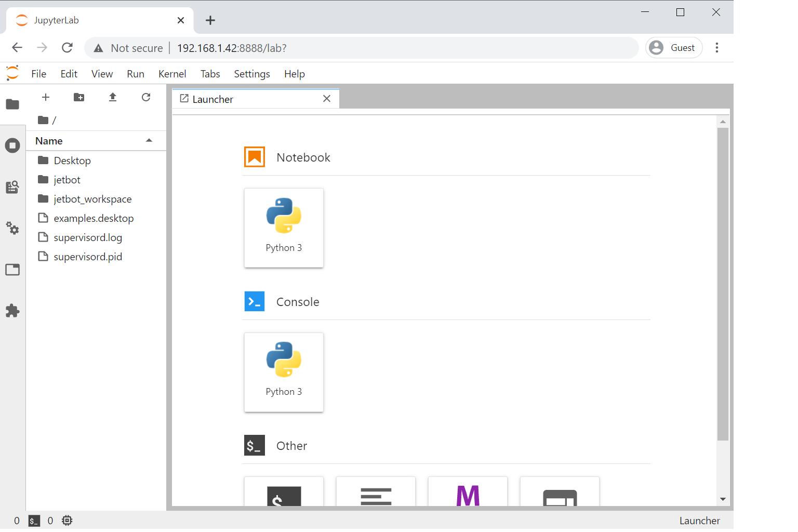Screen dimensions: 798x532
Task: Switch to the file browser panel
Action: click(12, 104)
